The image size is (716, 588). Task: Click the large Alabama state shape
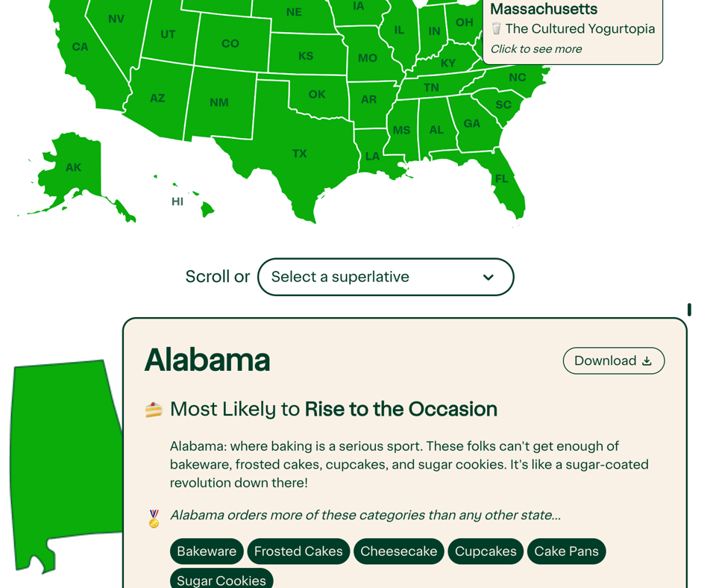pos(63,455)
